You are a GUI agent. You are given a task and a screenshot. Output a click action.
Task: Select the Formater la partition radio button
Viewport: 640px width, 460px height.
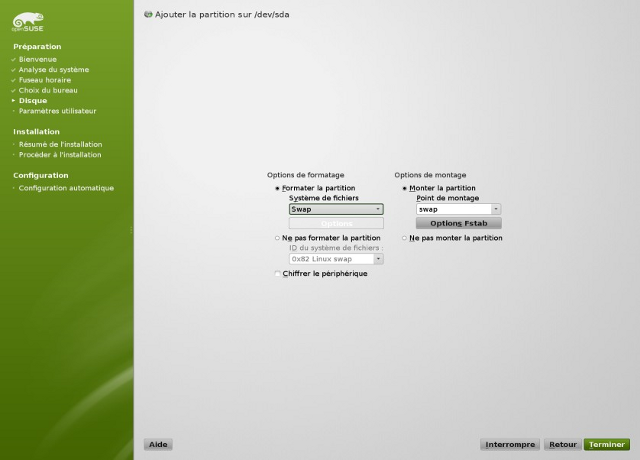(x=277, y=188)
